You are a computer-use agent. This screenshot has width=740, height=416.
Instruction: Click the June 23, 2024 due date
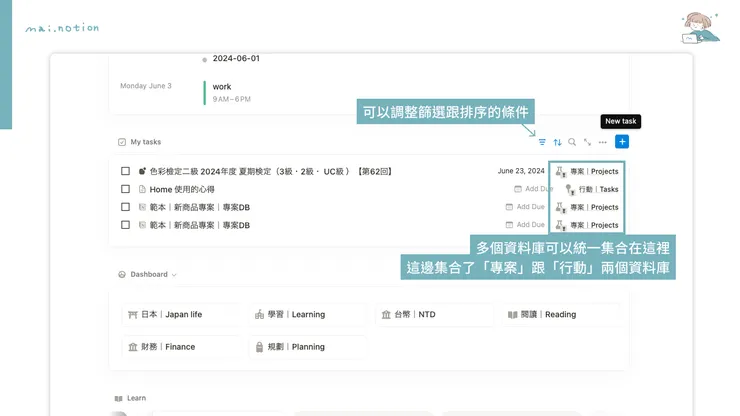pyautogui.click(x=521, y=171)
